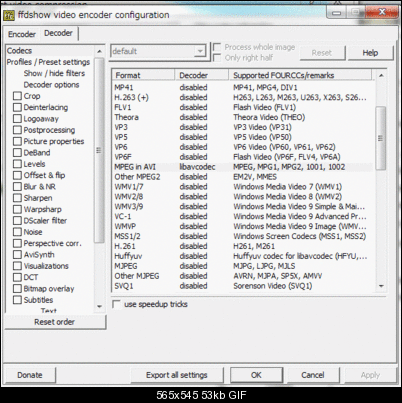Screen dimensions: 402x403
Task: Click disabled cell in H.261 row
Action: [x=193, y=246]
